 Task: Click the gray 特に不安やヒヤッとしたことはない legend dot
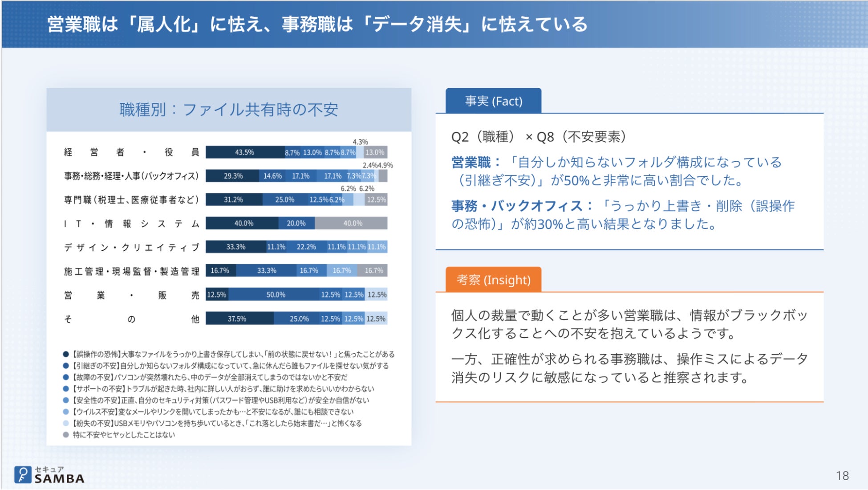[x=66, y=435]
